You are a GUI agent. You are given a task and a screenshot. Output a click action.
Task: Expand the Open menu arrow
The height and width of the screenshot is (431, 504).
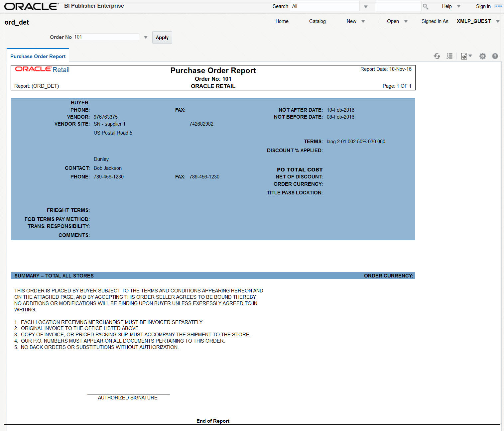[x=406, y=21]
